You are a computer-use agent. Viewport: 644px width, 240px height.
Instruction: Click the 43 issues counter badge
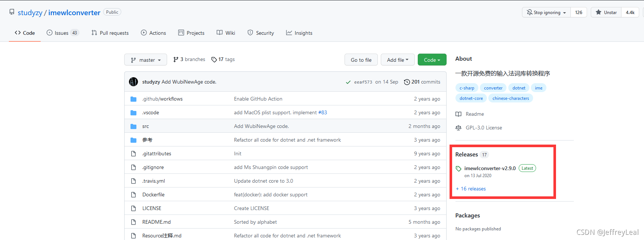(75, 33)
